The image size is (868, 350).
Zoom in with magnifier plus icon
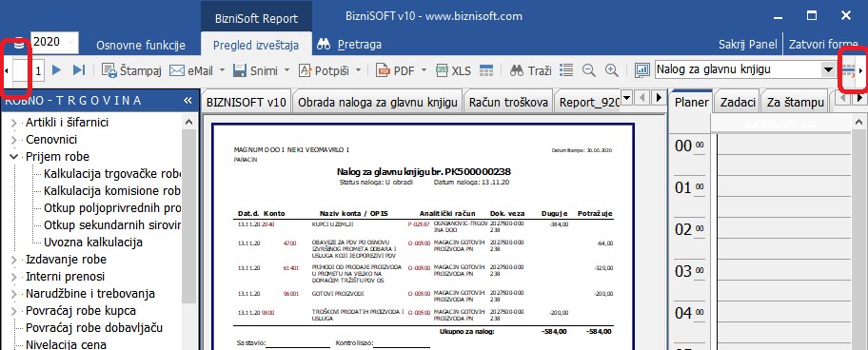(611, 70)
